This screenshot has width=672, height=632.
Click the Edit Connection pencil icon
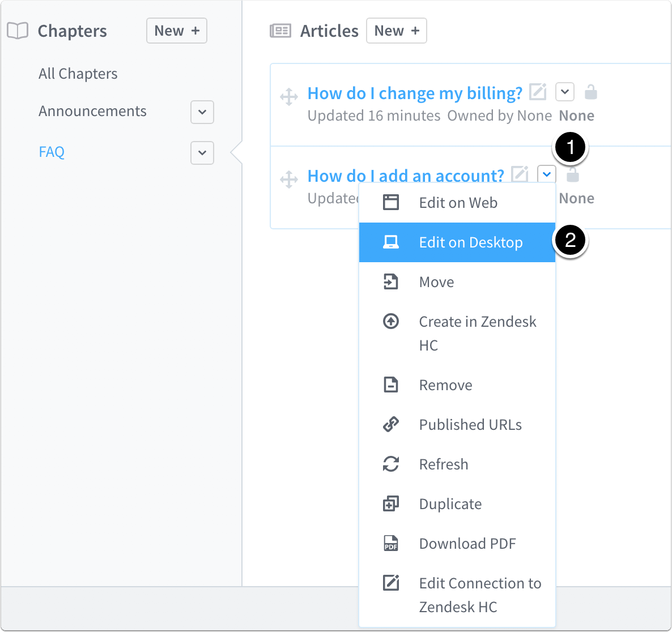(391, 583)
